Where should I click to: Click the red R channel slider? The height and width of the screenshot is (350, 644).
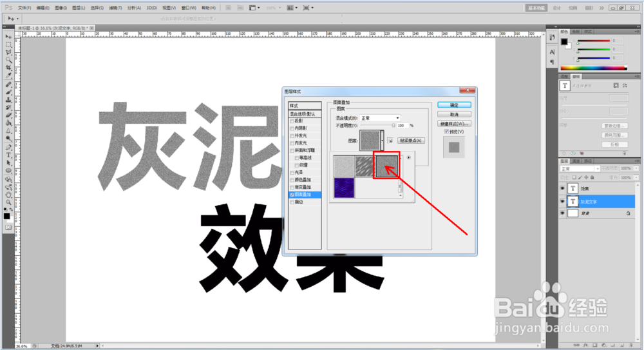[x=593, y=41]
